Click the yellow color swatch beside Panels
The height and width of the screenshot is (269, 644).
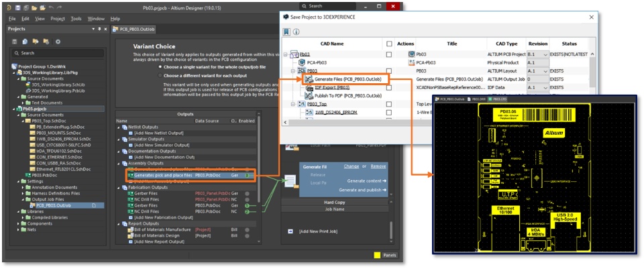point(376,255)
